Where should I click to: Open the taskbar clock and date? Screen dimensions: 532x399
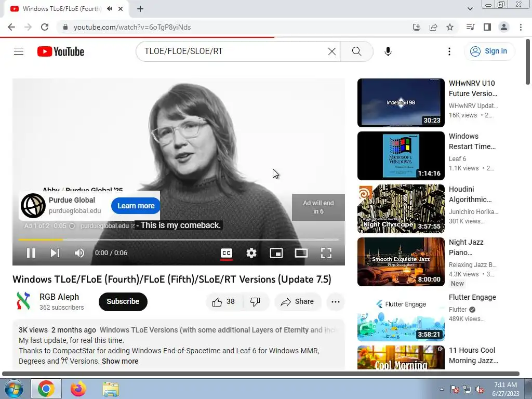506,389
